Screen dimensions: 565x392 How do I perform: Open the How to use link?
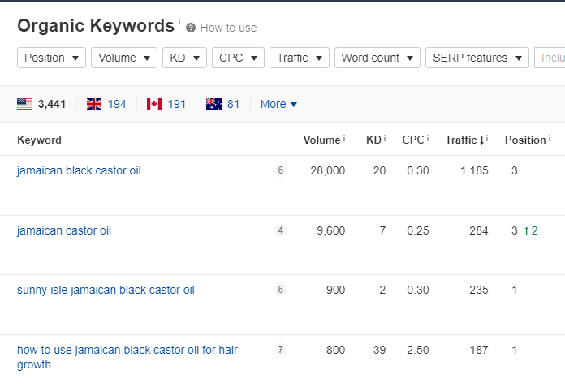[x=228, y=28]
